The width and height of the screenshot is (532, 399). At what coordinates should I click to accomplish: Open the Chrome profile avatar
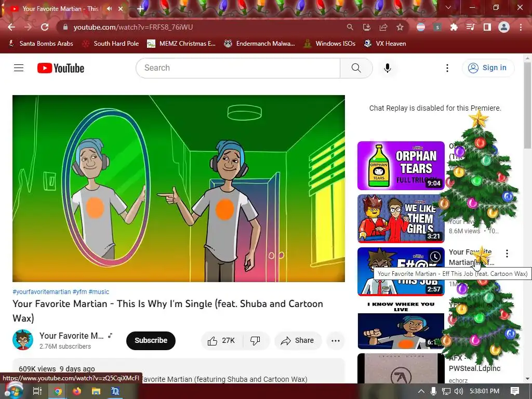click(504, 27)
